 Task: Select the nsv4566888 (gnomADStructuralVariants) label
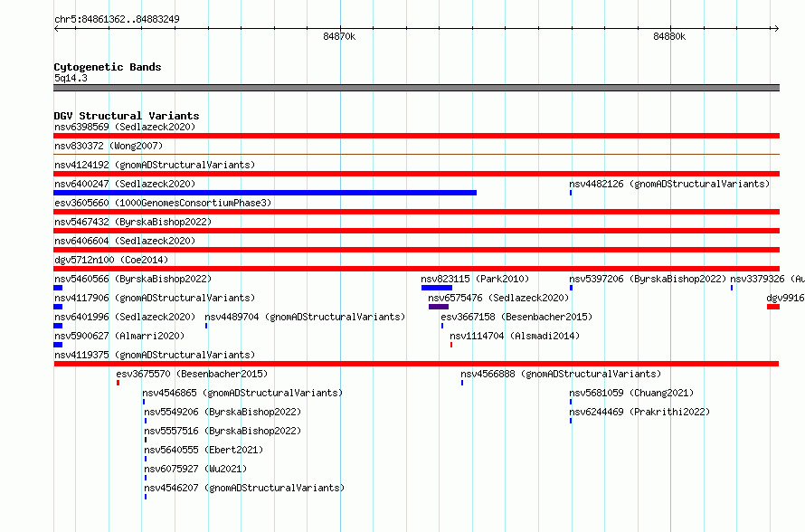(x=561, y=374)
